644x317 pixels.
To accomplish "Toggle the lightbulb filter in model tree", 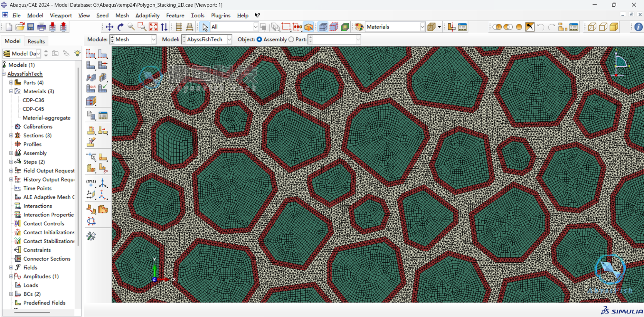I will pos(77,53).
